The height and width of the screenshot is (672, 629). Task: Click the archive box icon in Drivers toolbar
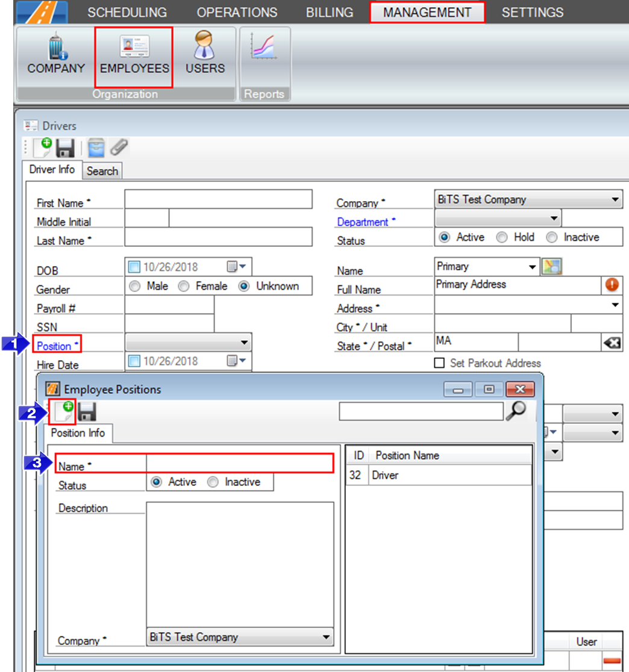(x=96, y=148)
